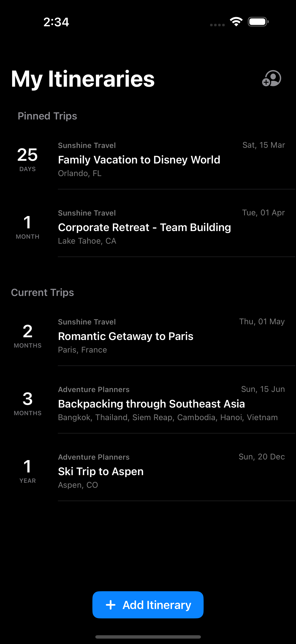Tap the Wi-Fi status icon
This screenshot has width=296, height=644.
236,22
